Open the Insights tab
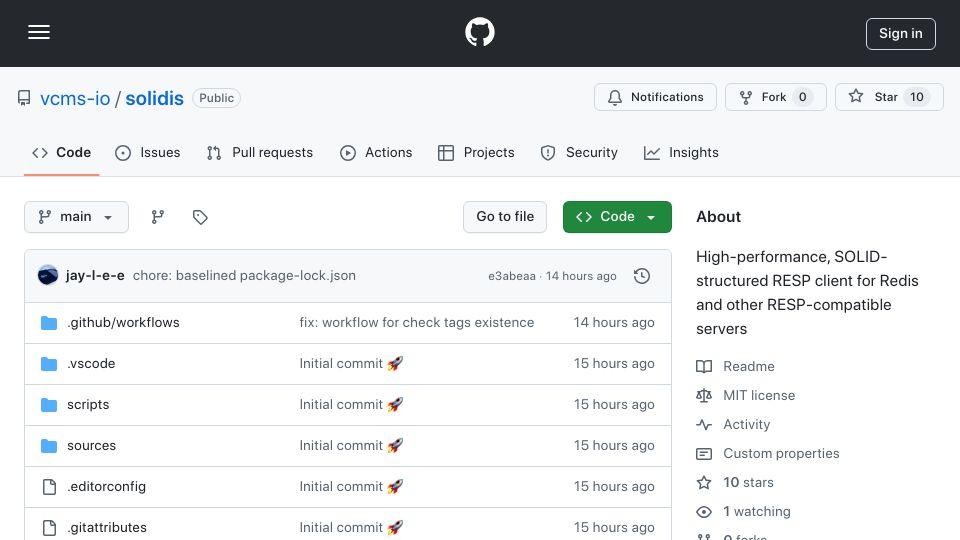The image size is (960, 540). pos(681,152)
